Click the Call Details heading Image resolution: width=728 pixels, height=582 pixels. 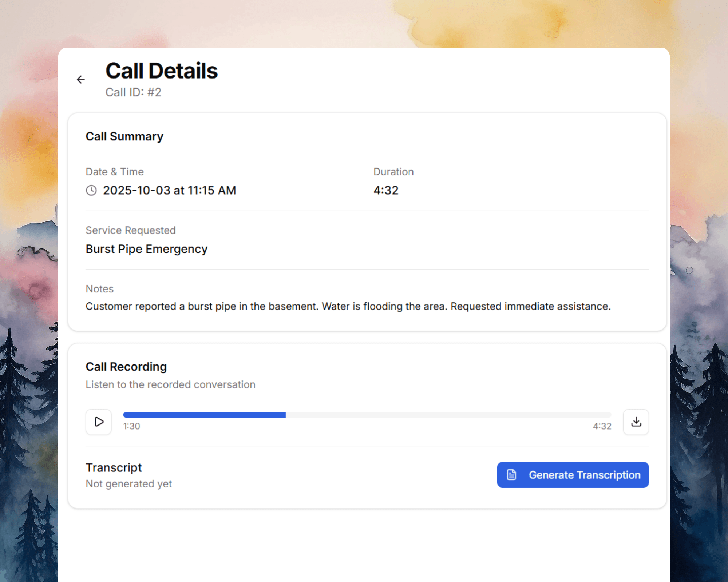pyautogui.click(x=162, y=71)
